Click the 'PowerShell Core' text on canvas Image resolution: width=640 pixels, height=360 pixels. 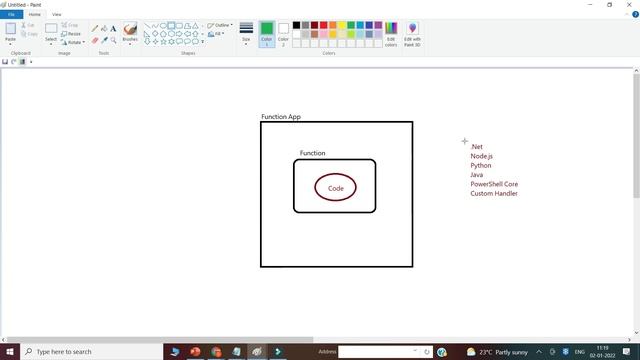click(x=494, y=184)
